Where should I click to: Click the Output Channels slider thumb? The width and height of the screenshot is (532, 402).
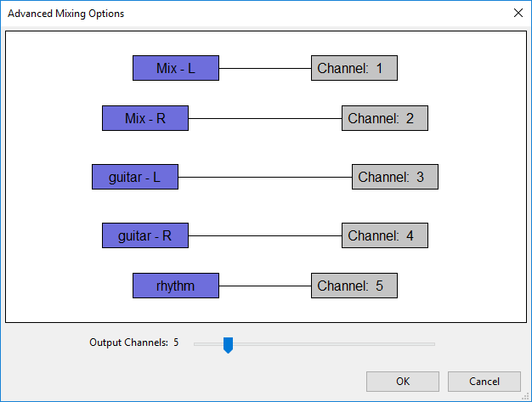pyautogui.click(x=228, y=344)
